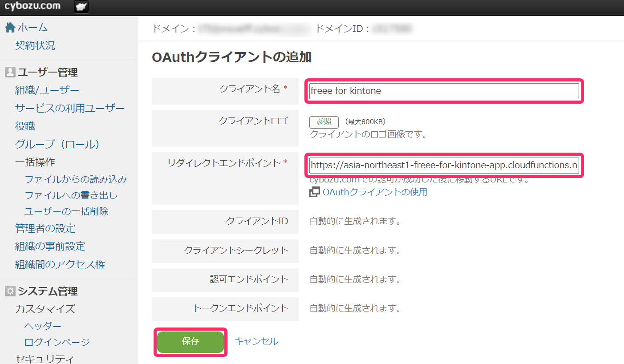The image size is (624, 364).
Task: Open 組織/ユーザー settings
Action: point(47,90)
